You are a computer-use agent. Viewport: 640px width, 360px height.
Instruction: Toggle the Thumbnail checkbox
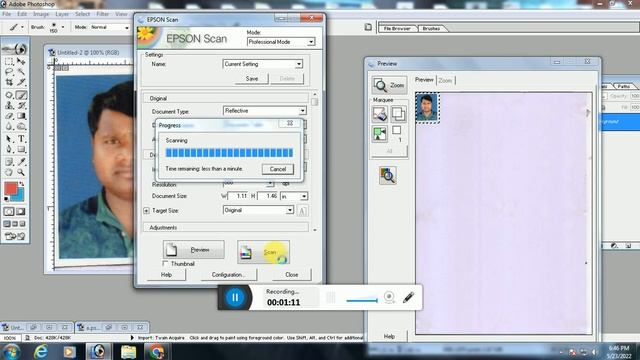pos(165,264)
